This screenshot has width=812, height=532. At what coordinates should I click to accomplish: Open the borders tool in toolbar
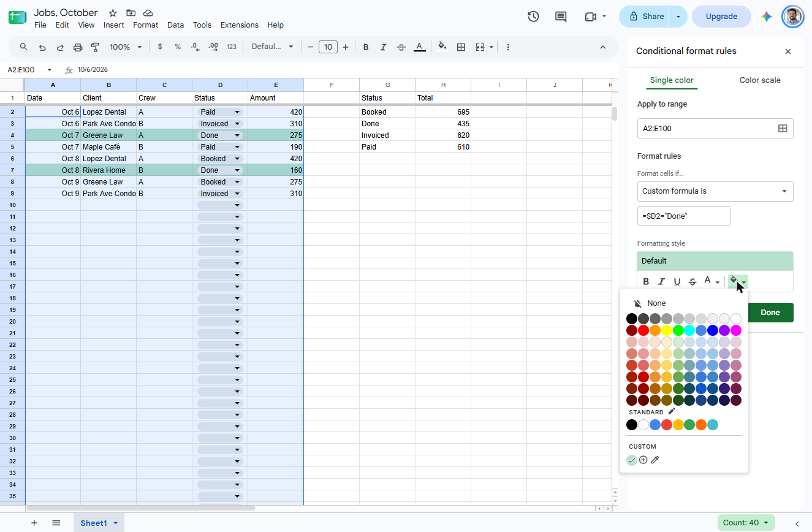tap(461, 47)
